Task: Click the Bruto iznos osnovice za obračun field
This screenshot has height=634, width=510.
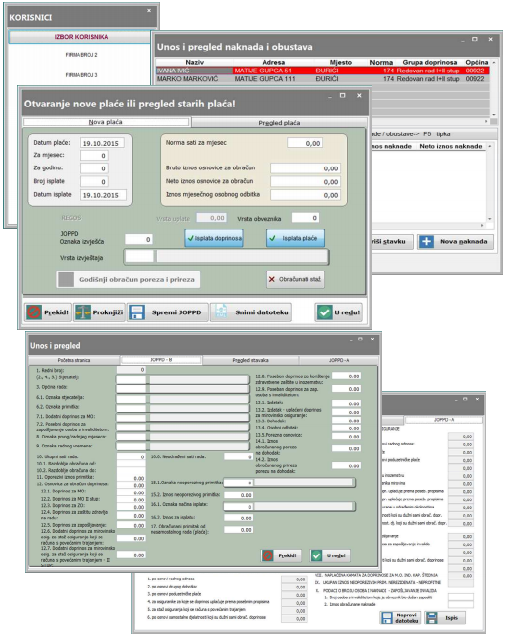Action: pos(305,168)
